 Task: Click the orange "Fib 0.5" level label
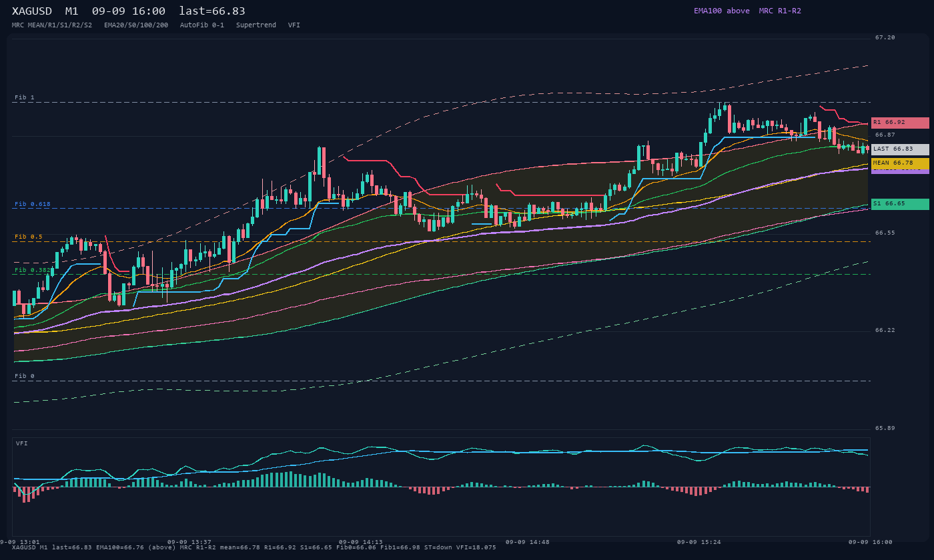click(x=29, y=237)
